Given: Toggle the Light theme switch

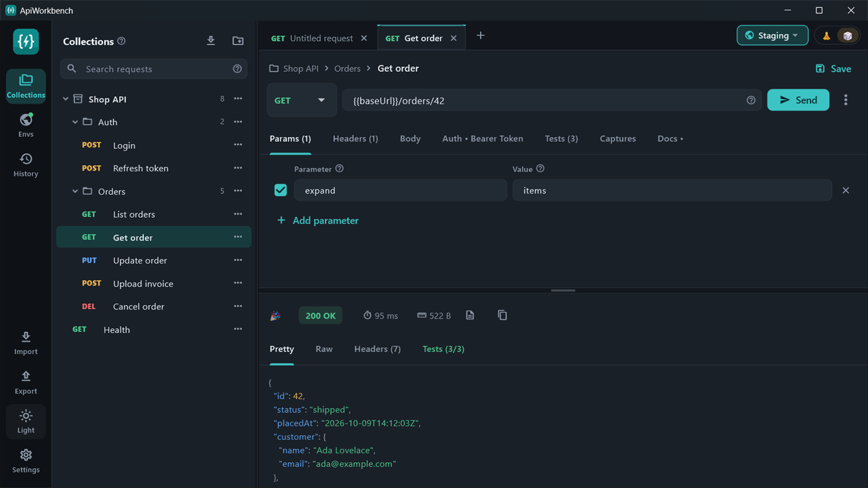Looking at the screenshot, I should (x=25, y=421).
